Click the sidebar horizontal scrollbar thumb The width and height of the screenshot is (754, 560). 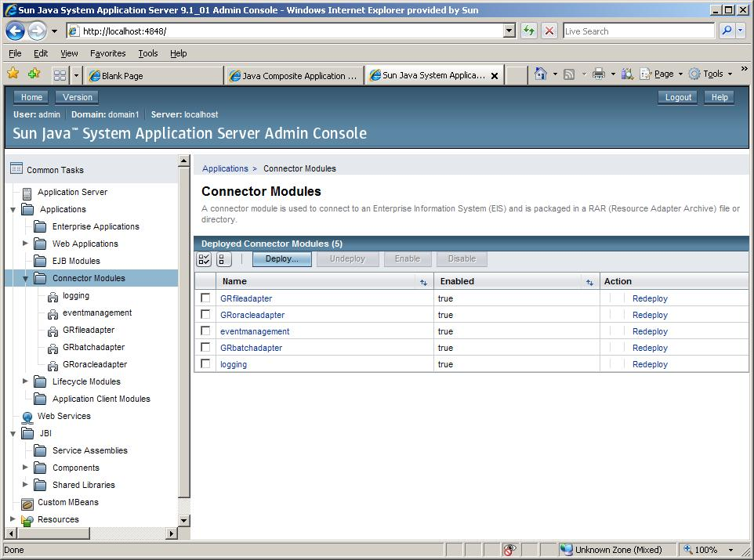coord(53,533)
